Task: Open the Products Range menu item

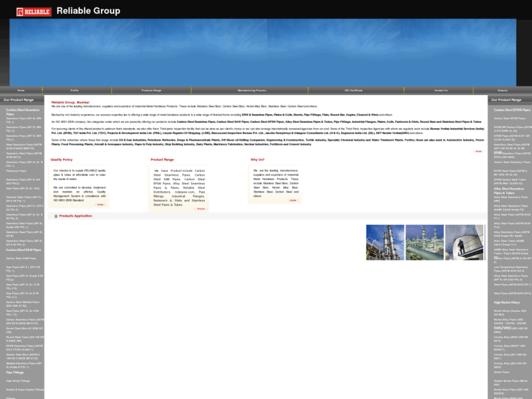Action: [x=151, y=90]
